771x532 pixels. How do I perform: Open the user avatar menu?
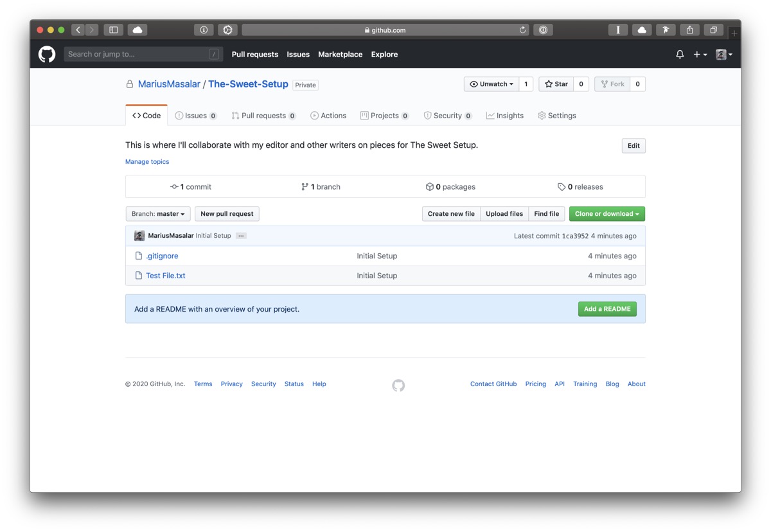[724, 55]
